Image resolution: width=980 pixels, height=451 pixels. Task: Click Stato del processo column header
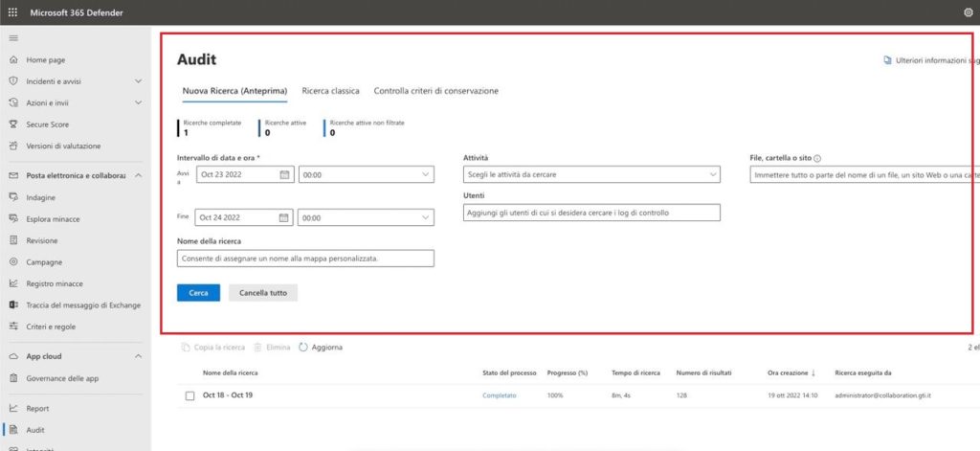click(509, 372)
